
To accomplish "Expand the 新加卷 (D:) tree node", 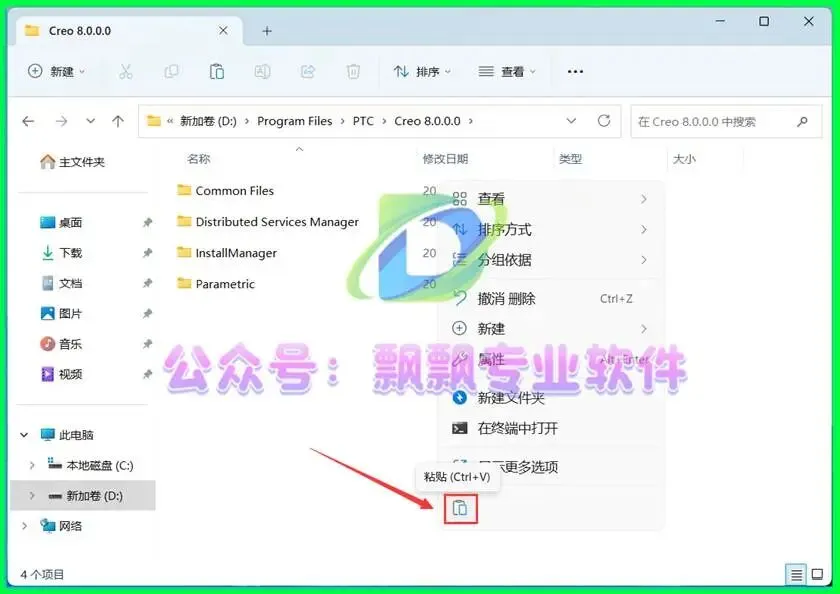I will pyautogui.click(x=32, y=495).
